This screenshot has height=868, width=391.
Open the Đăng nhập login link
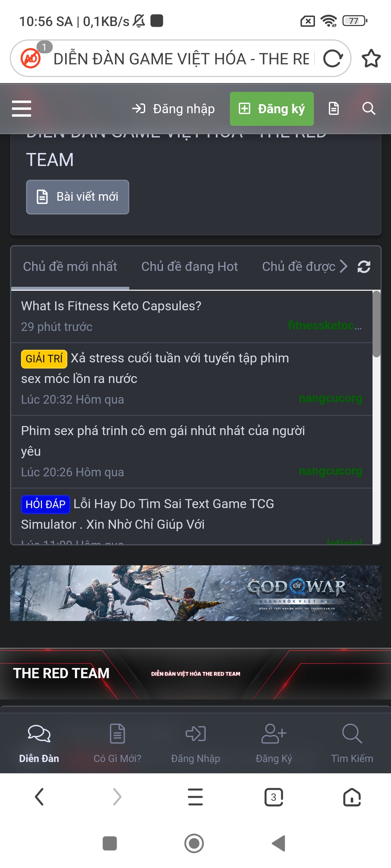click(x=173, y=109)
